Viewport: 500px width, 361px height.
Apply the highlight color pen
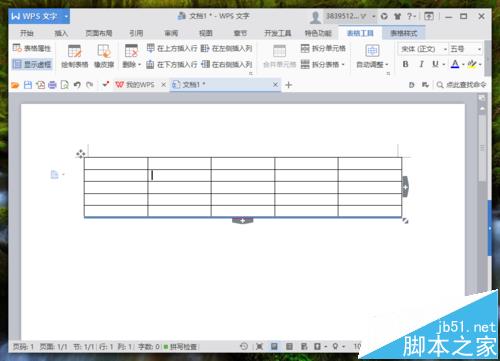click(x=472, y=64)
